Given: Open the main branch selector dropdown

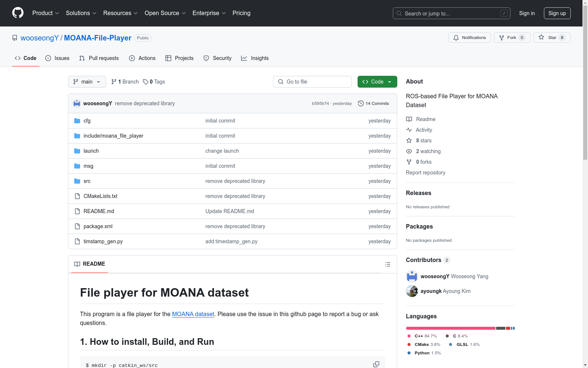Looking at the screenshot, I should tap(87, 82).
